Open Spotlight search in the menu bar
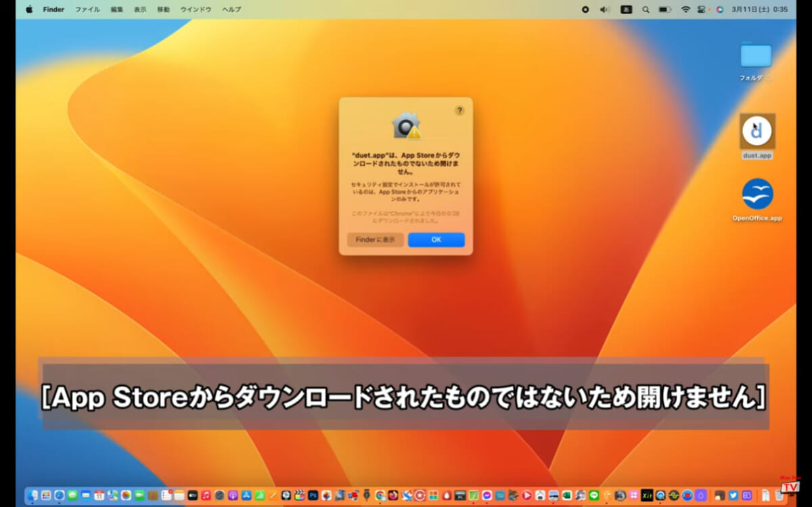The width and height of the screenshot is (812, 507). click(x=646, y=9)
